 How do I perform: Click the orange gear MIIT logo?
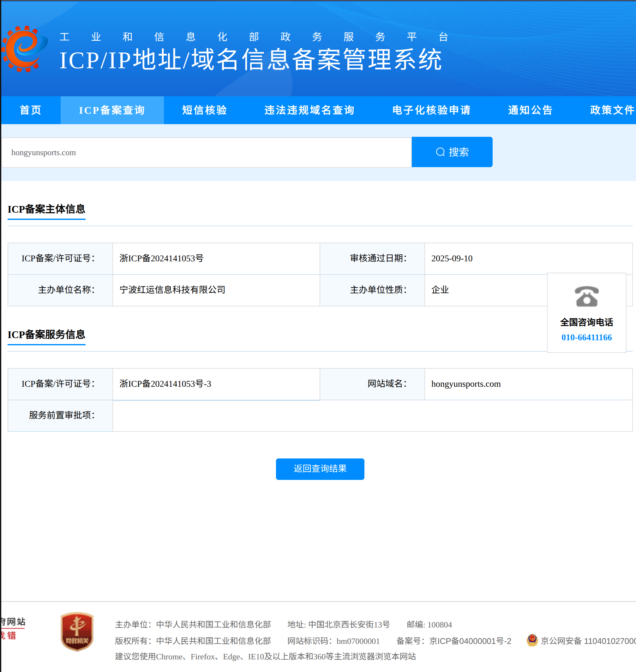tap(24, 49)
